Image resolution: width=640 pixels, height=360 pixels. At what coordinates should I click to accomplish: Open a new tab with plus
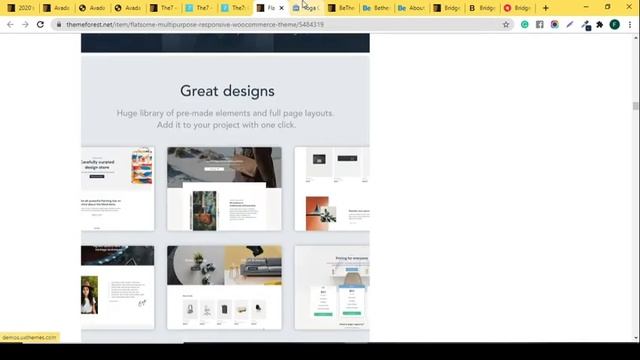(546, 8)
